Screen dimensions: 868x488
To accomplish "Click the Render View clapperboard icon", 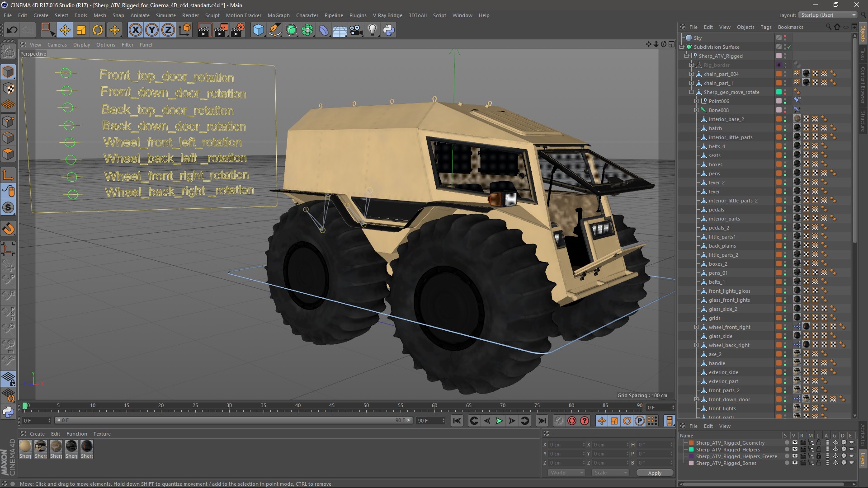I will (x=204, y=30).
